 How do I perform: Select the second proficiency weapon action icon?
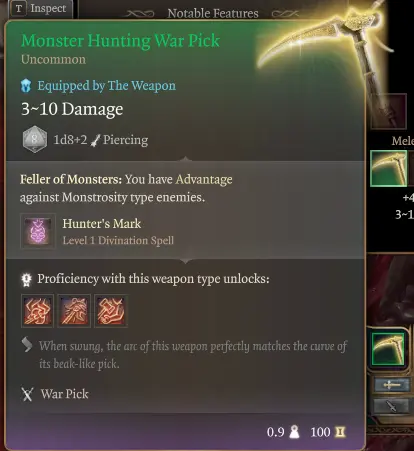coord(74,311)
